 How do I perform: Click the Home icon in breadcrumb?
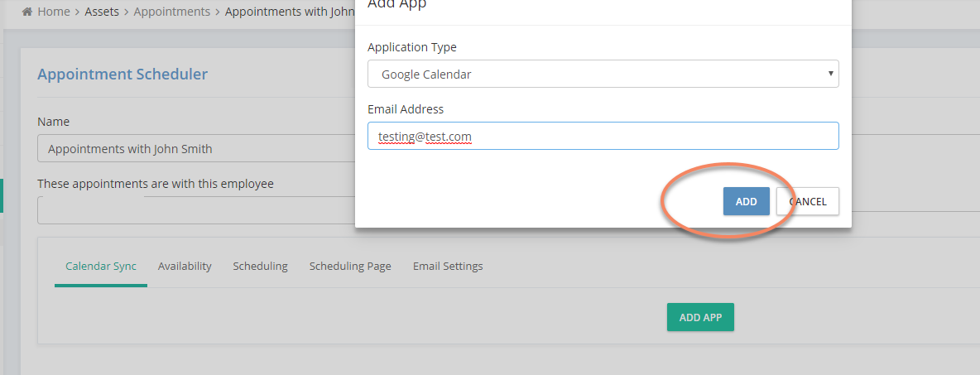point(26,12)
